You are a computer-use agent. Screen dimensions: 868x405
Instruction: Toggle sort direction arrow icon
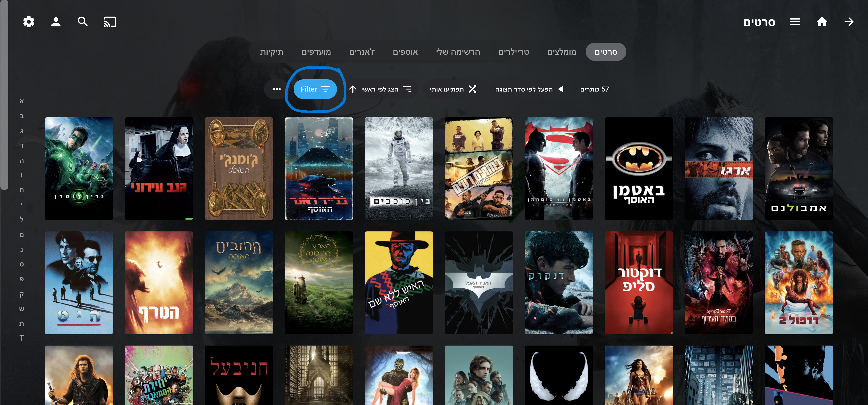tap(353, 89)
